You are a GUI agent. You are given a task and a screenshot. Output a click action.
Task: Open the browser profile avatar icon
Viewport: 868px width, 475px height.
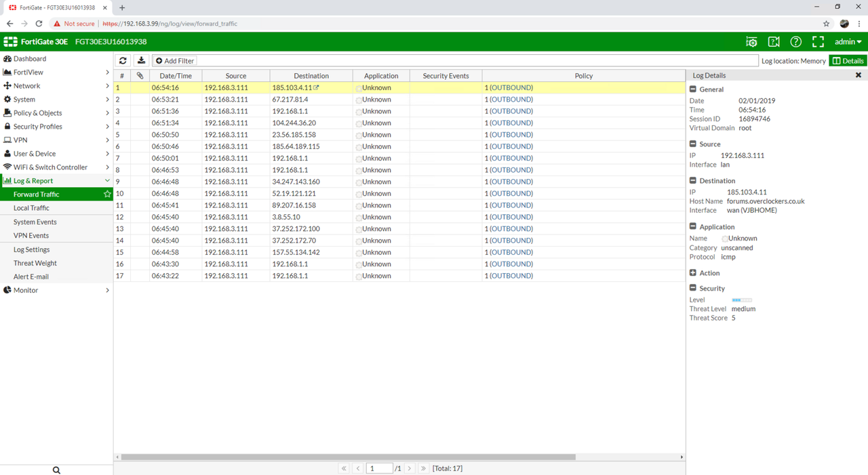pos(844,24)
